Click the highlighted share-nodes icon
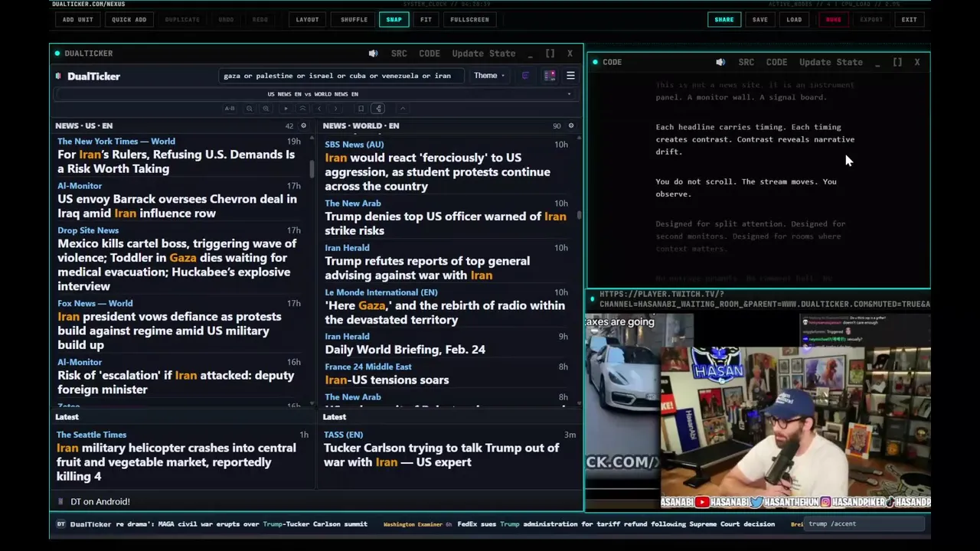 378,109
